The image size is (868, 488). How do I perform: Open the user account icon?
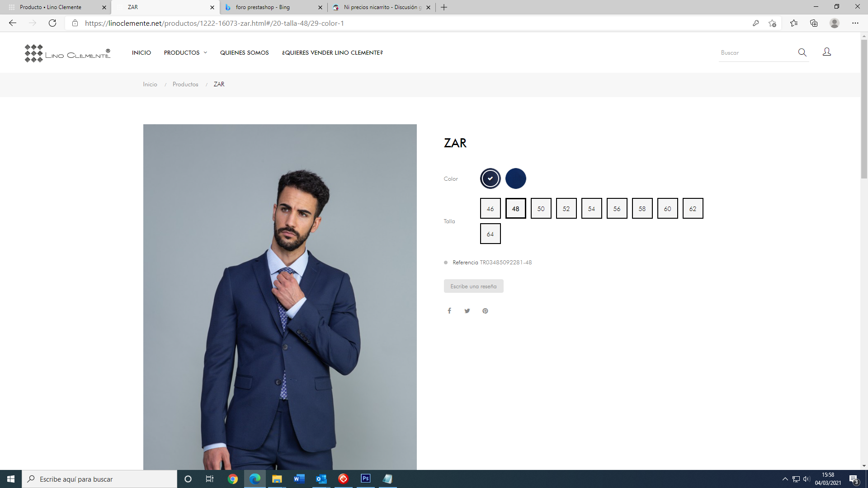826,52
